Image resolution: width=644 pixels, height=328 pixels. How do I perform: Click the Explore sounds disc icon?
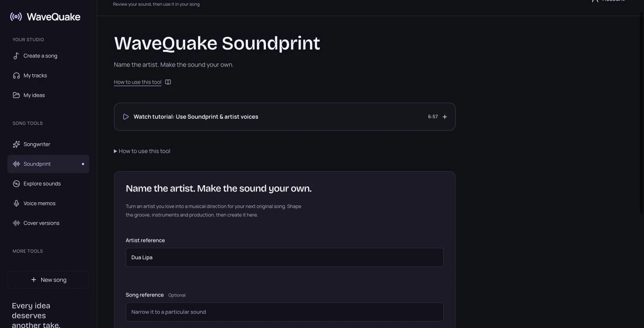pyautogui.click(x=16, y=184)
